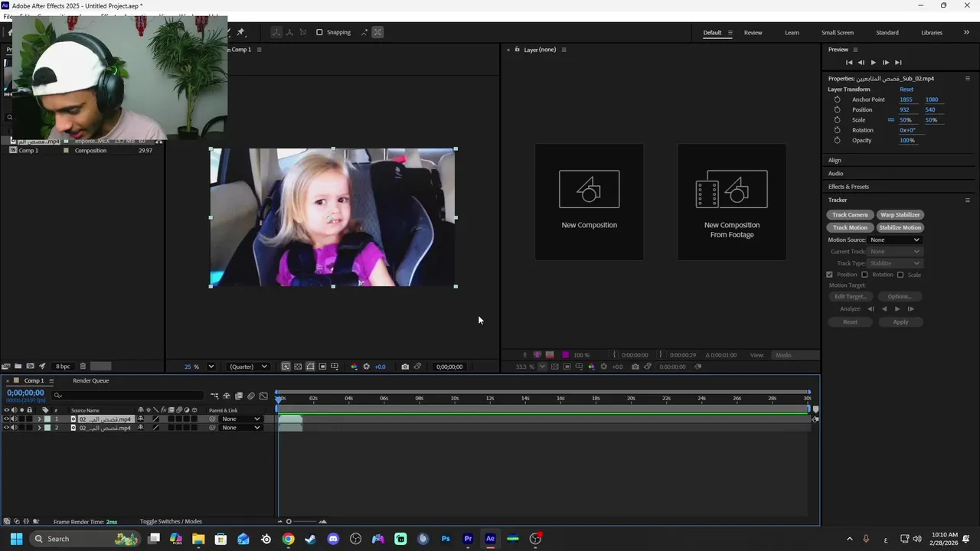This screenshot has height=551, width=980.
Task: Click the Warp Stabilizer button
Action: [900, 215]
